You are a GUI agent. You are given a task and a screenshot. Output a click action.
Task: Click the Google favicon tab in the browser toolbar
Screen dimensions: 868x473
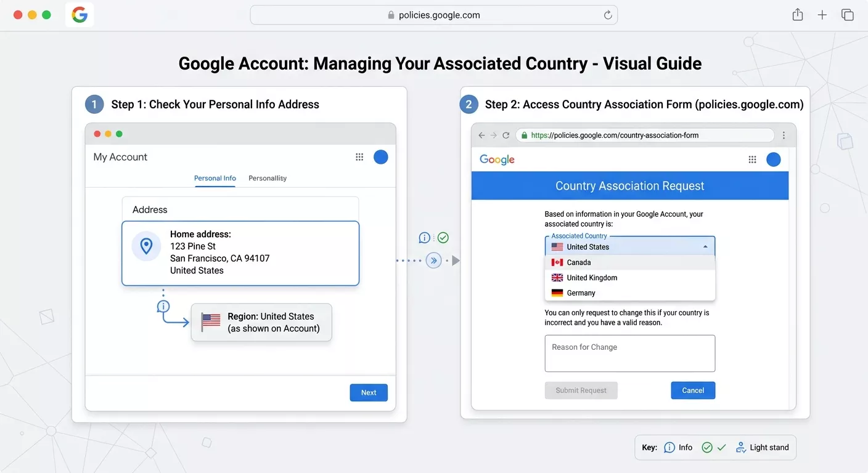[x=80, y=15]
